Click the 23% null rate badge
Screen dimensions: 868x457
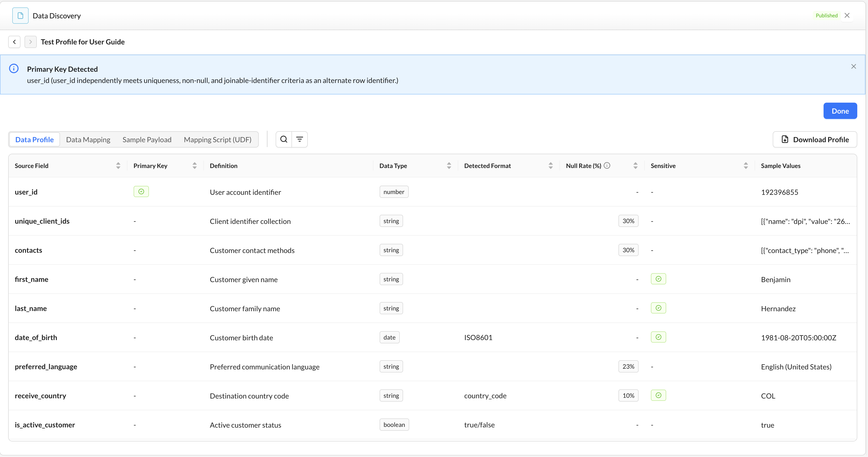click(x=628, y=366)
